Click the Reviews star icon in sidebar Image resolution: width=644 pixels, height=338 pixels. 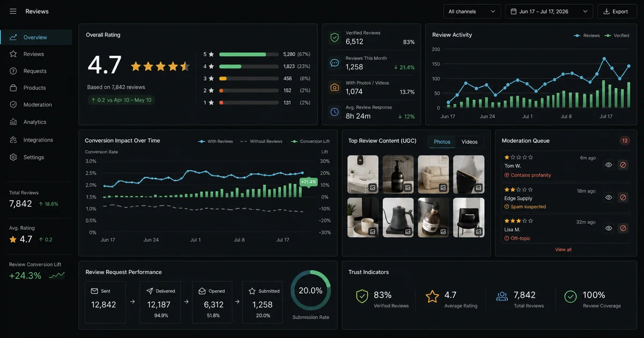click(x=13, y=54)
